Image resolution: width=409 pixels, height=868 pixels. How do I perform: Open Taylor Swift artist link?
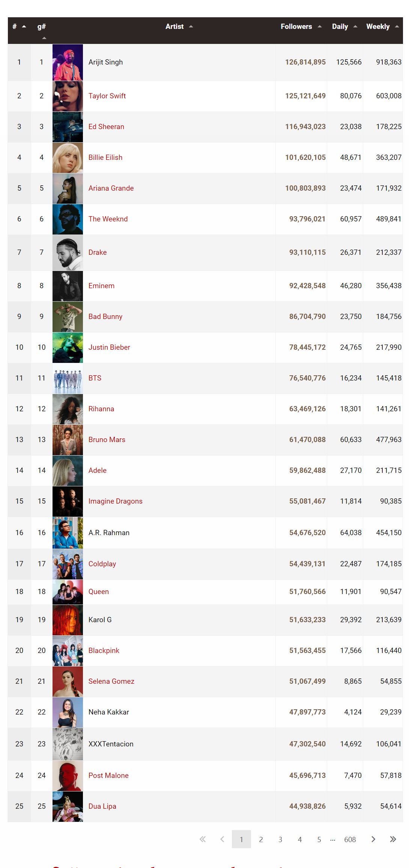[x=107, y=96]
